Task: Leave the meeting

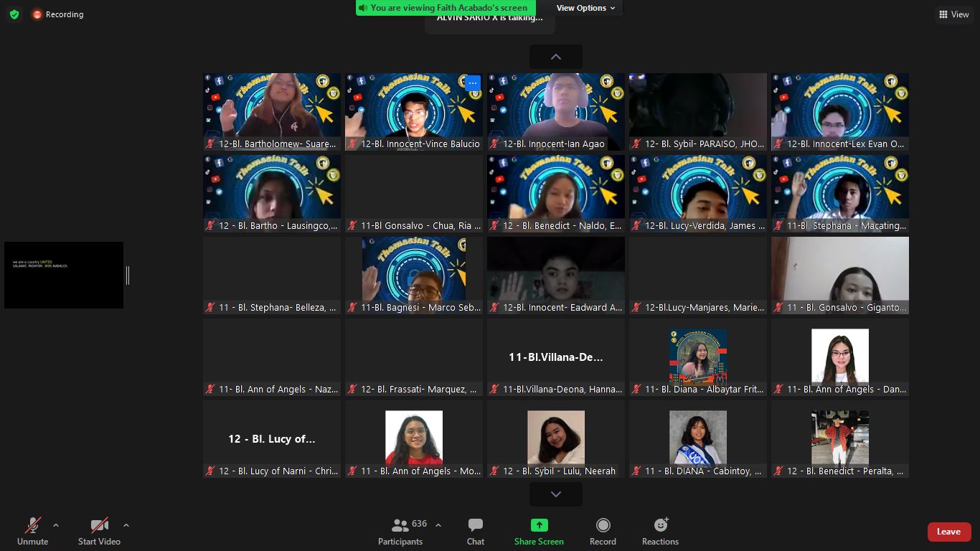Action: pyautogui.click(x=948, y=532)
